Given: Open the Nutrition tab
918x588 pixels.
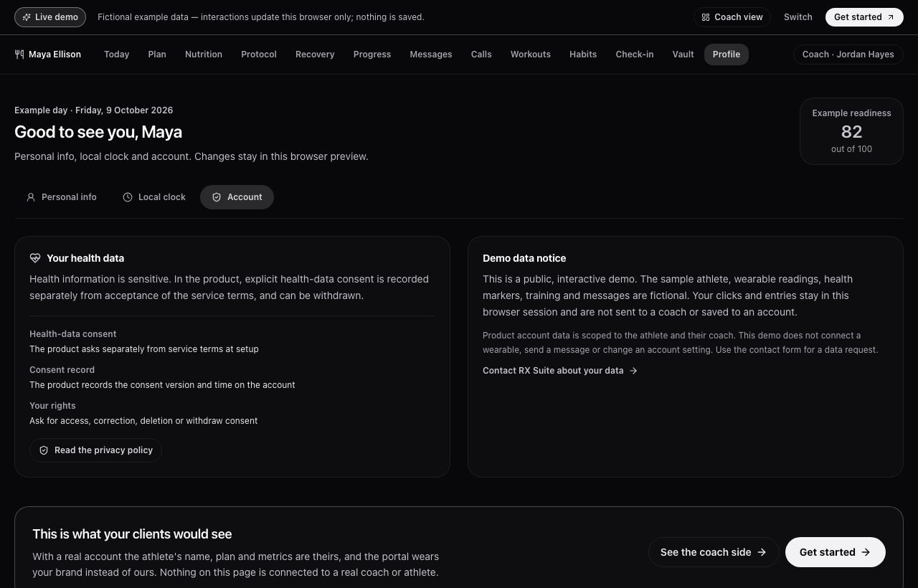Looking at the screenshot, I should tap(204, 54).
